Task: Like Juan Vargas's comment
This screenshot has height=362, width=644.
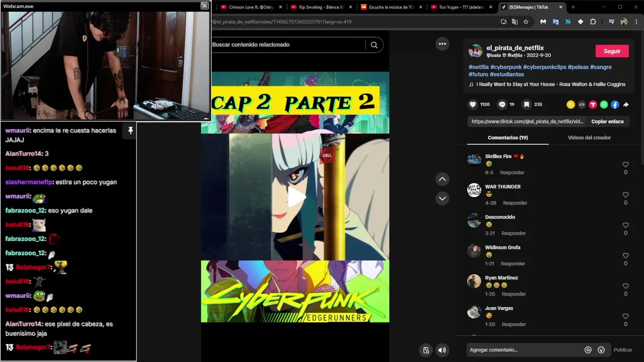Action: click(625, 316)
